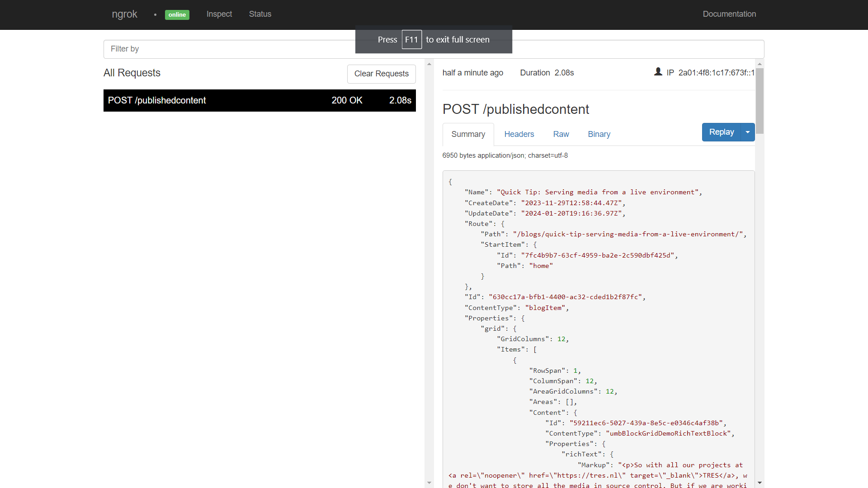Screen dimensions: 868x488
Task: Click the StartItem Id 7fc4b9b7 value
Action: (x=598, y=255)
